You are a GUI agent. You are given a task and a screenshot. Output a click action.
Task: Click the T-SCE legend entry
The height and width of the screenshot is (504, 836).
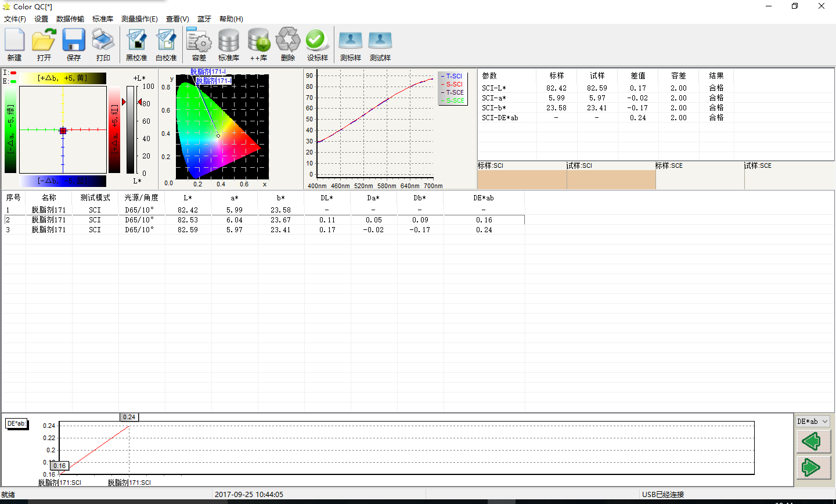point(452,92)
